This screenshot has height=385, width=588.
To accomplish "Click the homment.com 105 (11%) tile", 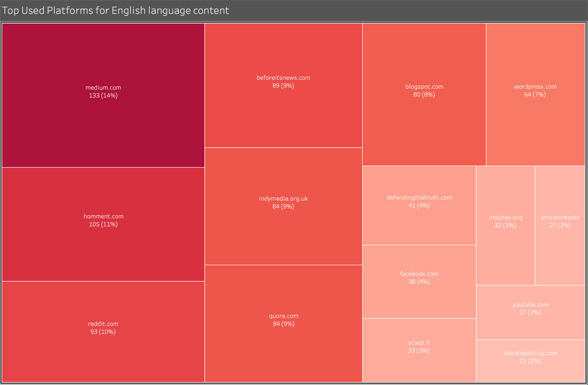I will click(x=103, y=224).
